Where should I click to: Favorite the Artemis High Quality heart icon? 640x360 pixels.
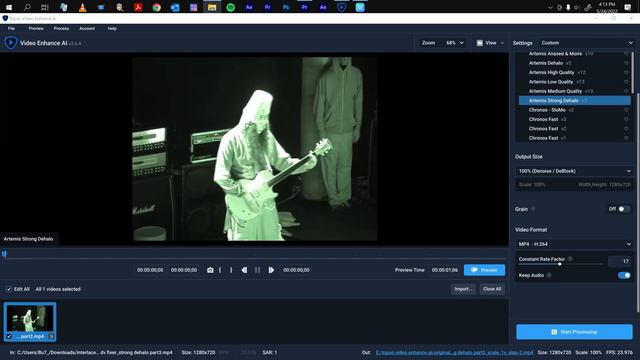coord(626,72)
